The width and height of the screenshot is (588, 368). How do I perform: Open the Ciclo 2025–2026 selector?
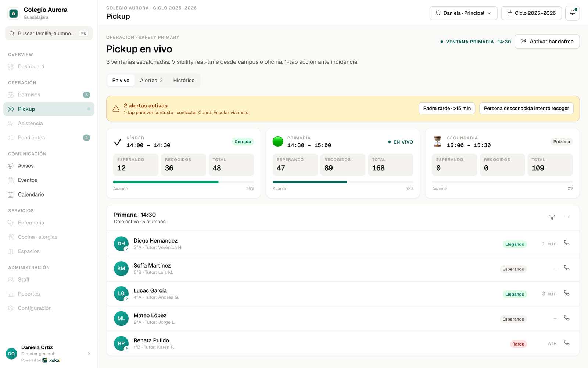click(x=531, y=13)
